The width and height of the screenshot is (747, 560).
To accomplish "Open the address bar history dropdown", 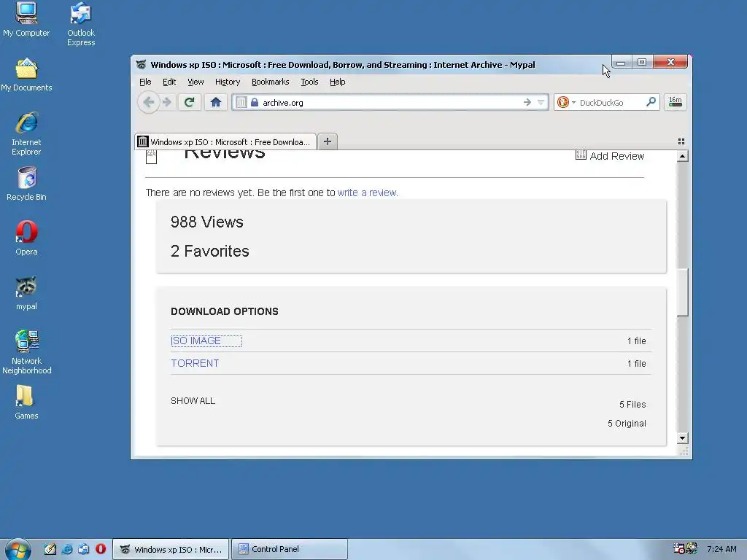I will (x=541, y=102).
